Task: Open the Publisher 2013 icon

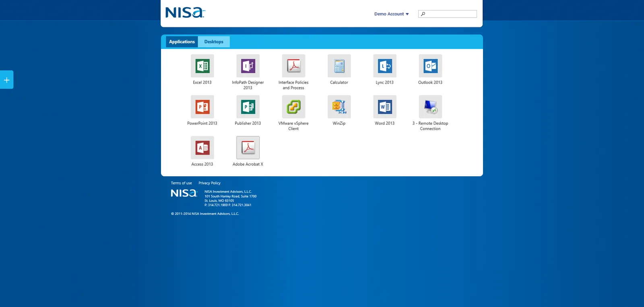Action: [x=248, y=107]
